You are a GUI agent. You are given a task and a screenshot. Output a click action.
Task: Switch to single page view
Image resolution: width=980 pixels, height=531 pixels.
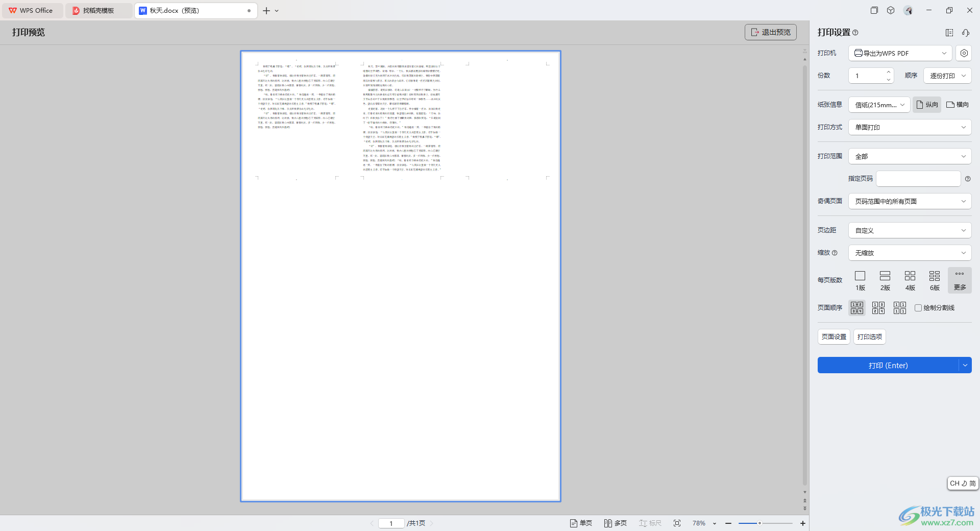click(581, 523)
